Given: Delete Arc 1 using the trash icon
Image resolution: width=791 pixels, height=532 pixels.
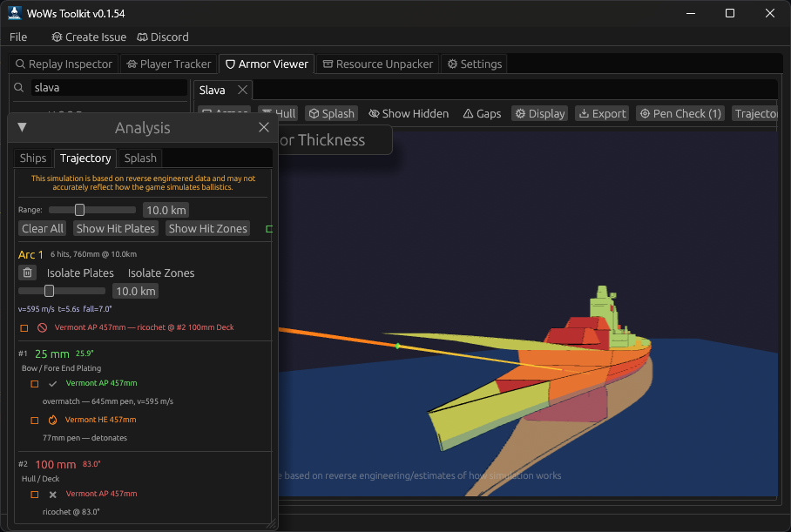Looking at the screenshot, I should tap(30, 273).
